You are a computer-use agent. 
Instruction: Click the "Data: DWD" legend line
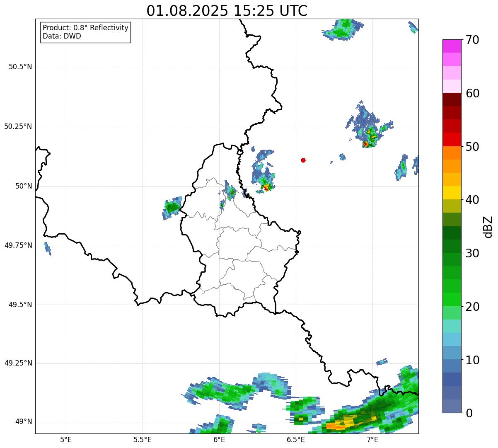62,36
